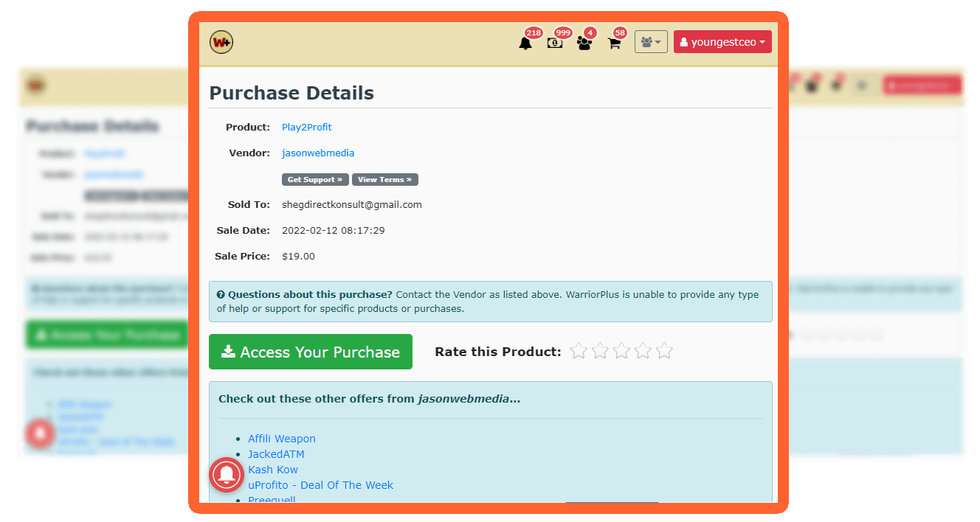The height and width of the screenshot is (522, 980).
Task: Open jasonwebmedia vendor link
Action: click(318, 153)
